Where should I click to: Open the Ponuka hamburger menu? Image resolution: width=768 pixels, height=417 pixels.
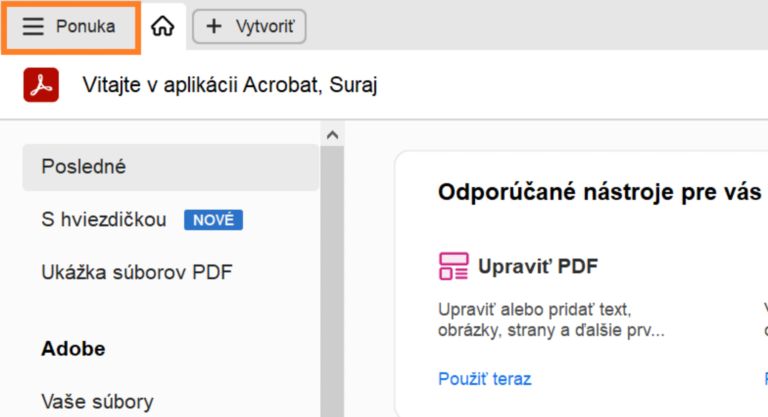click(x=70, y=26)
